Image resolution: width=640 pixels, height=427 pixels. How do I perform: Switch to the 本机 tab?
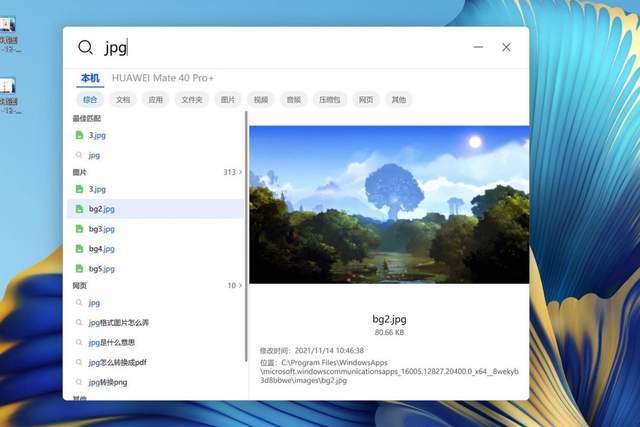pos(90,78)
